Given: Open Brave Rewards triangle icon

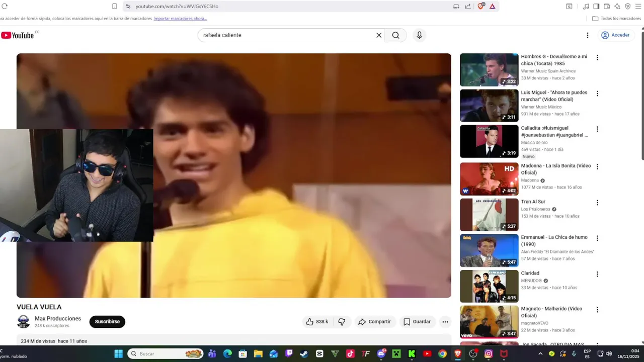Looking at the screenshot, I should [x=493, y=6].
